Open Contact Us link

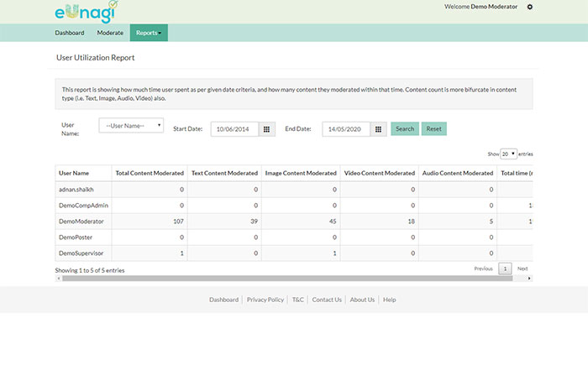(327, 300)
